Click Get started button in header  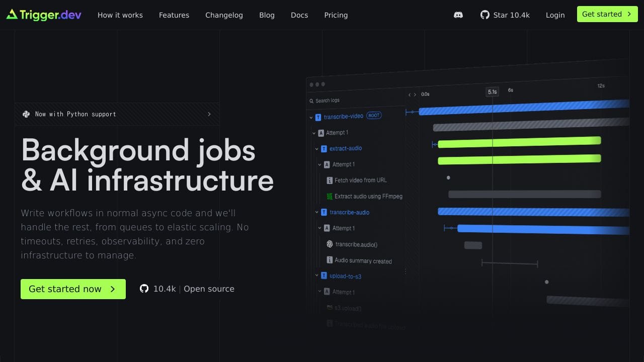point(607,14)
